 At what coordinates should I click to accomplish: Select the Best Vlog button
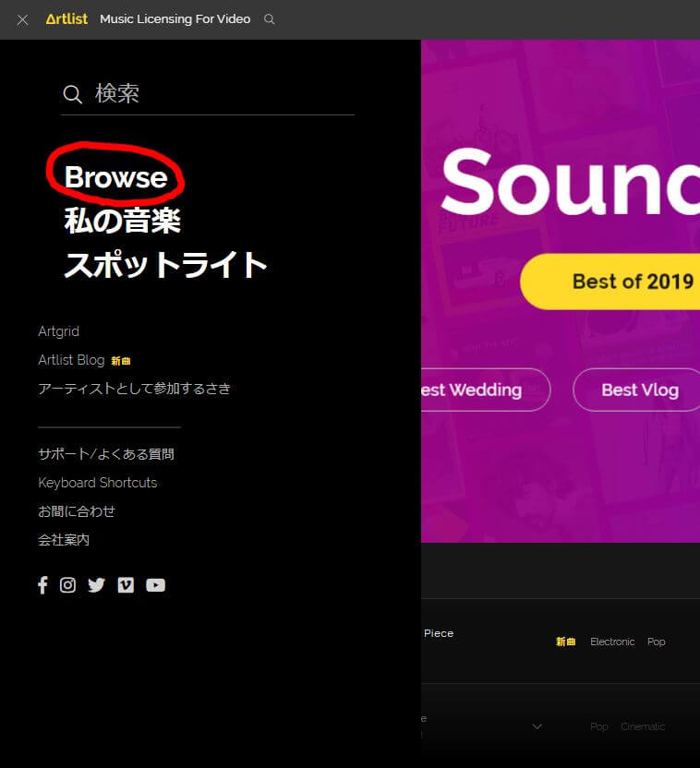(x=636, y=390)
